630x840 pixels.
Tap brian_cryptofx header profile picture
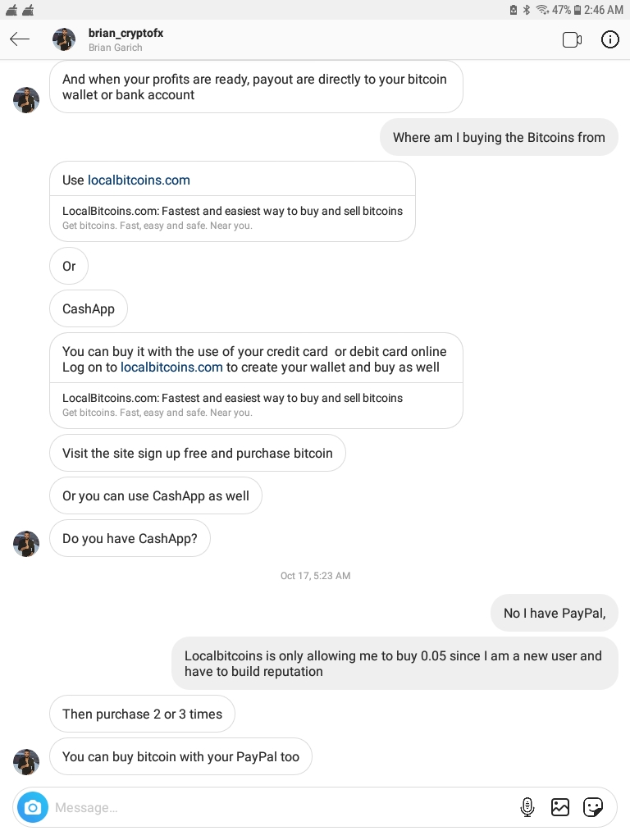64,39
